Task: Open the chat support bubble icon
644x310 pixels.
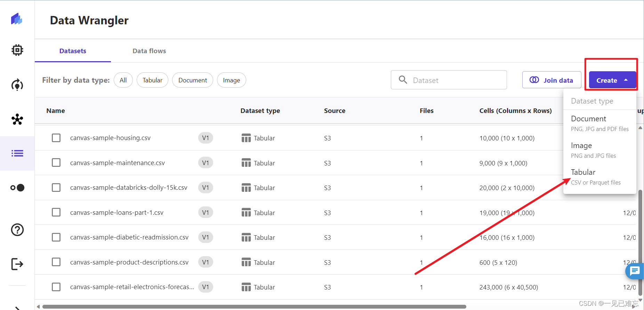Action: (x=635, y=271)
